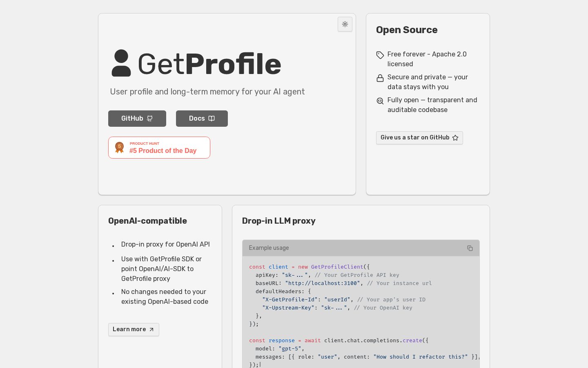Click 'No changes needed' bullet text

[165, 296]
